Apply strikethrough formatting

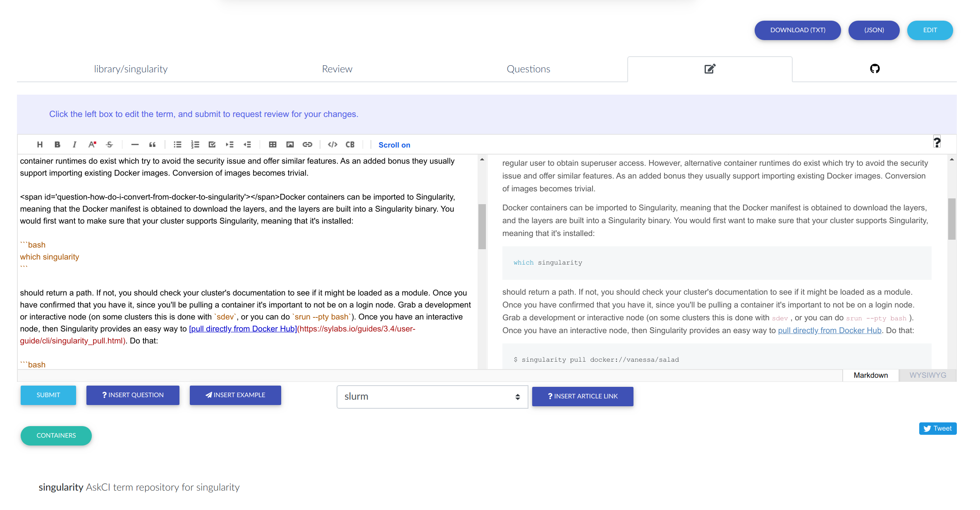[110, 145]
